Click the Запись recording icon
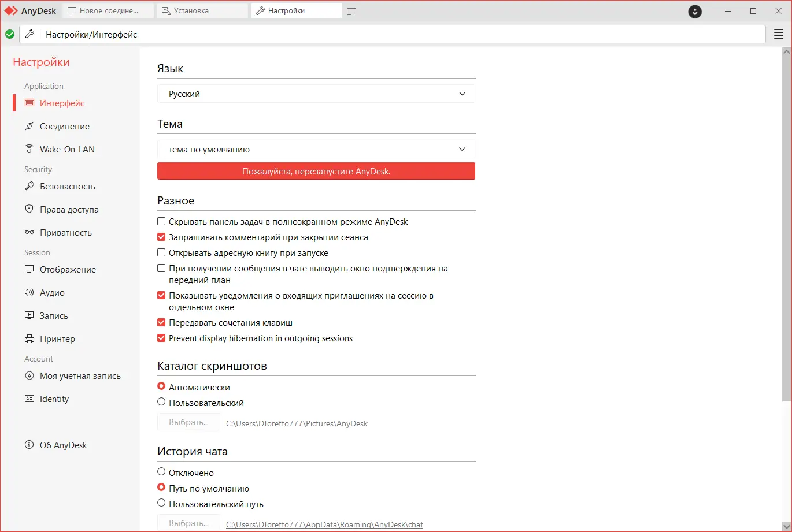The width and height of the screenshot is (792, 532). [29, 316]
